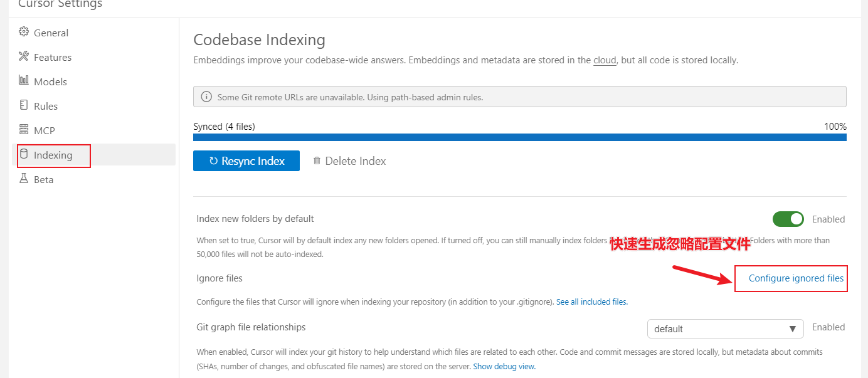Image resolution: width=868 pixels, height=378 pixels.
Task: Click the underlined cloud link in description
Action: point(605,61)
